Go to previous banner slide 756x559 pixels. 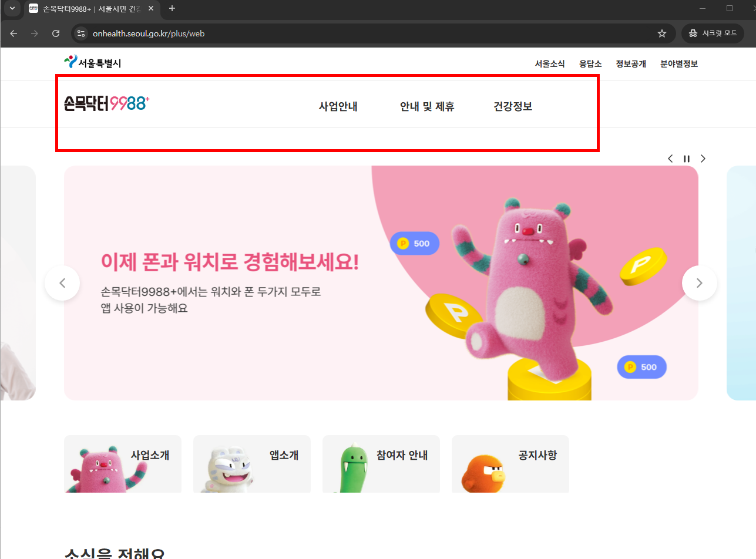click(x=62, y=282)
